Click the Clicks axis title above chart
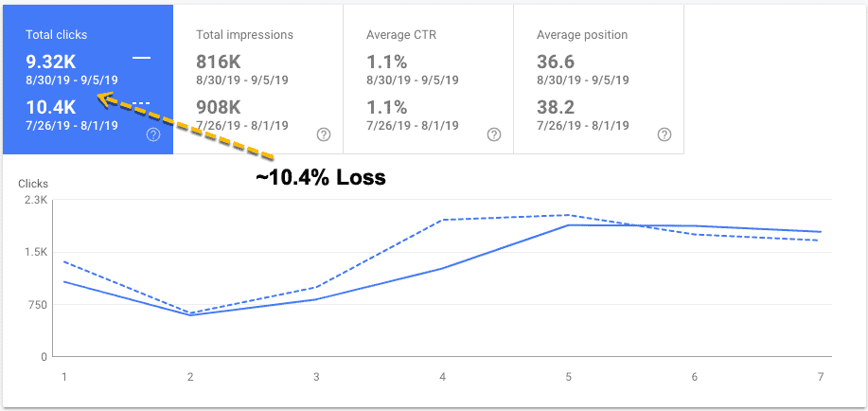Screen dimensions: 868x411 pyautogui.click(x=33, y=184)
